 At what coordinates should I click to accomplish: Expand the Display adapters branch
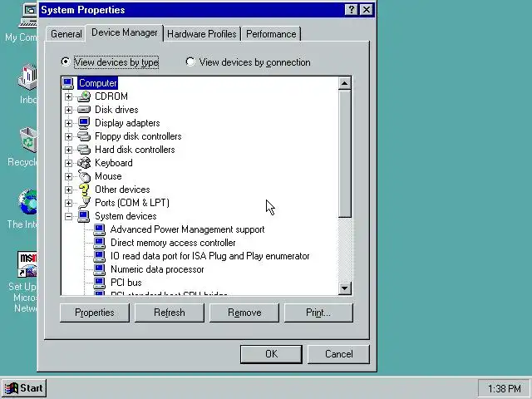pyautogui.click(x=68, y=123)
